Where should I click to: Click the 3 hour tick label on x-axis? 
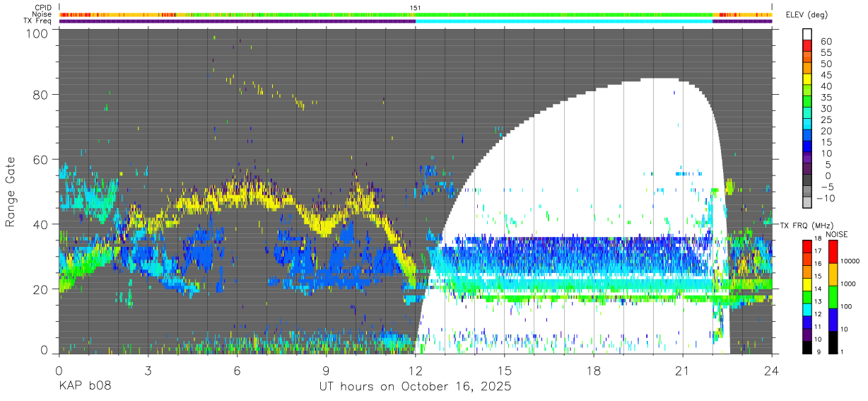(x=148, y=371)
